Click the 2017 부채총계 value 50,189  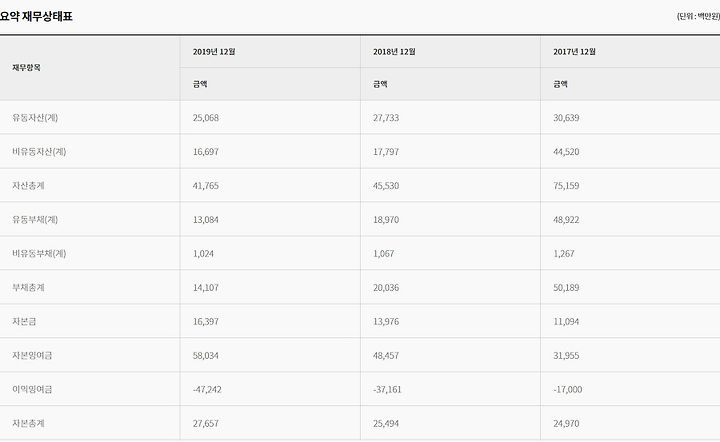(566, 288)
